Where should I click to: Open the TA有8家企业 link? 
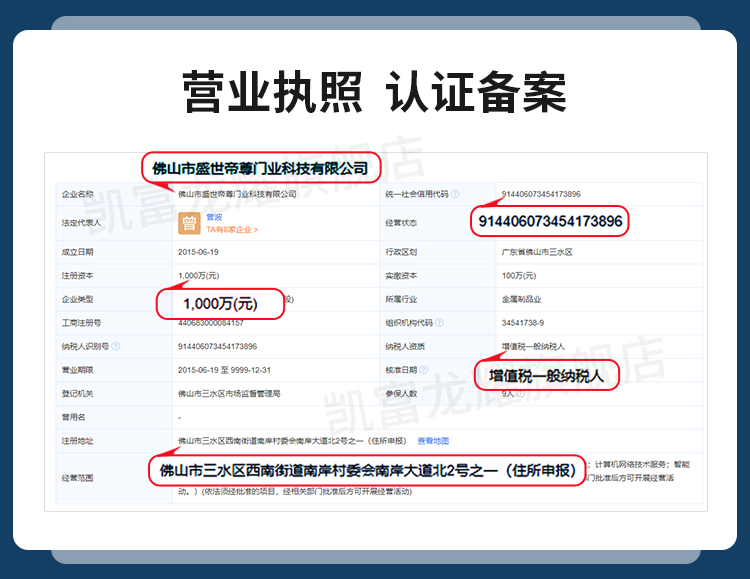[x=232, y=230]
